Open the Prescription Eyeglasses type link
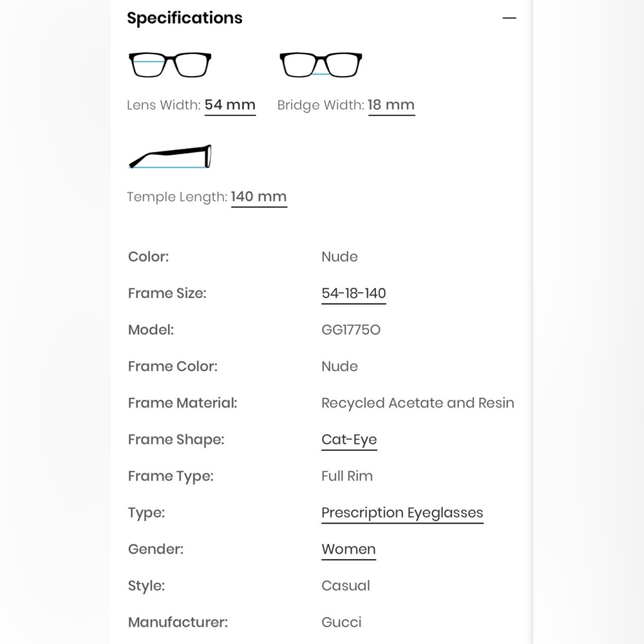Screen dimensions: 644x644 [402, 513]
